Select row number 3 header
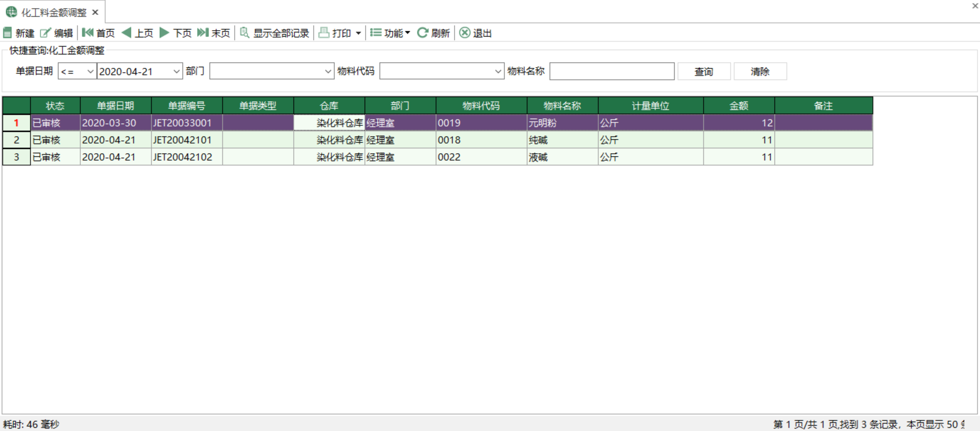Screen dimensions: 980x431 tap(17, 157)
